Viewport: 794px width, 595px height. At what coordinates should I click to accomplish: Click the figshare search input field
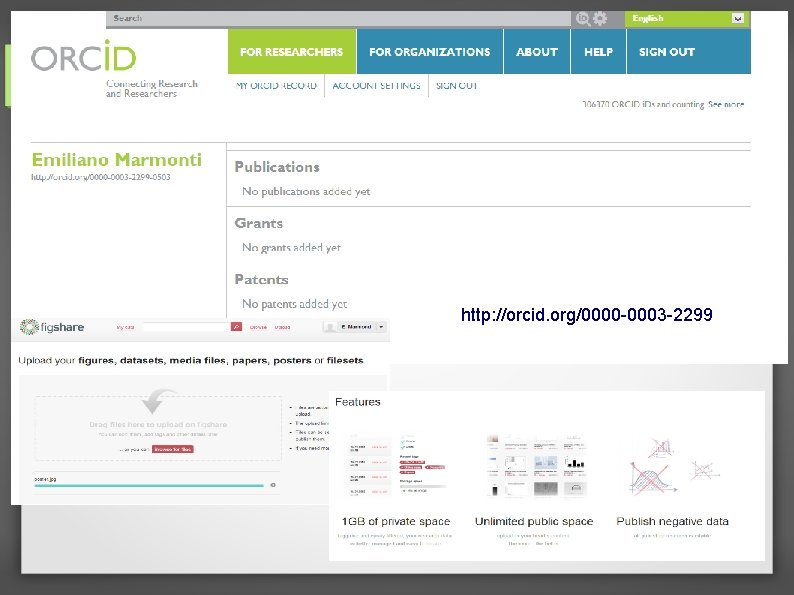187,327
